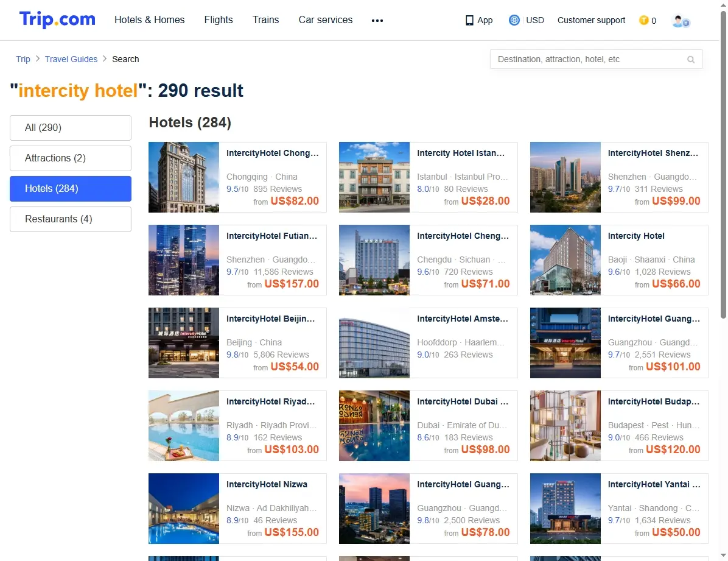Viewport: 728px width, 561px height.
Task: Click the US$66.00 price
Action: coord(676,283)
